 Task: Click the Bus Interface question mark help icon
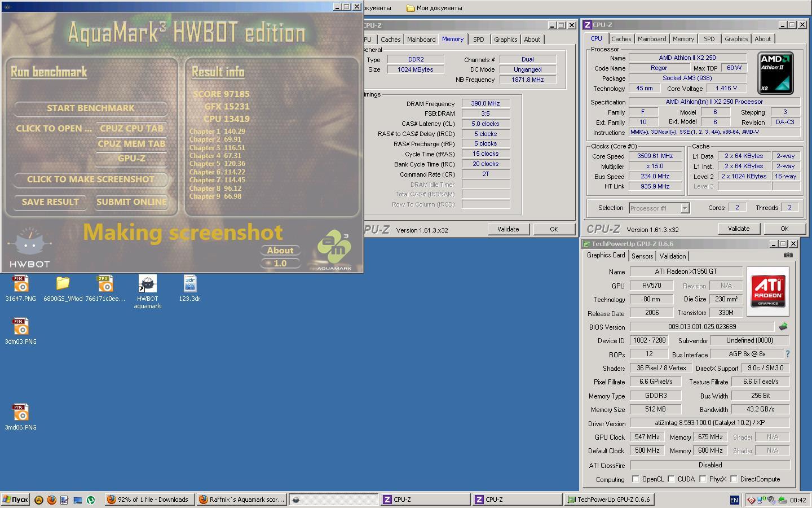[x=787, y=354]
